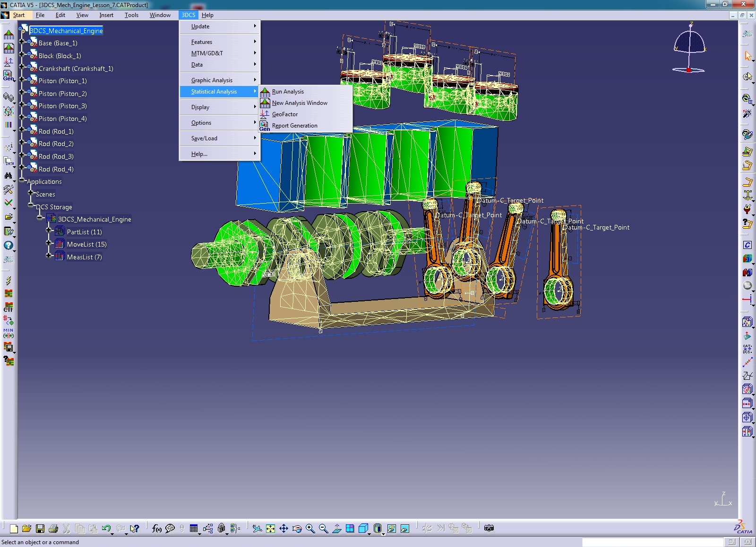Click the Run Analysis icon in left toolbar
756x547 pixels.
[x=9, y=35]
